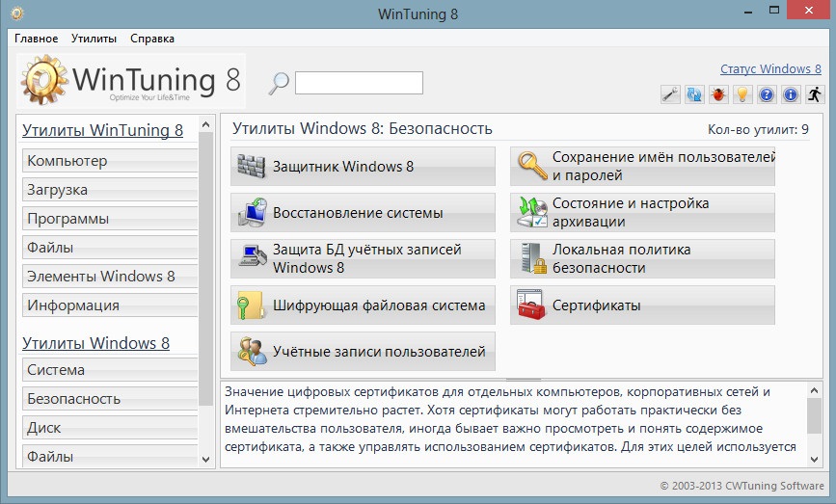
Task: Click the yellow light bulb icon
Action: (742, 94)
